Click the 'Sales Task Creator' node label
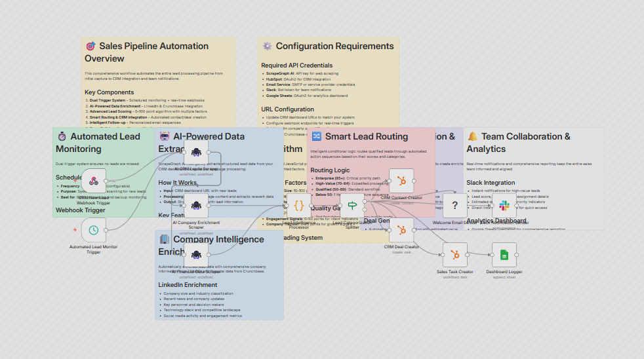Viewport: 644px width, 359px height. click(x=454, y=272)
